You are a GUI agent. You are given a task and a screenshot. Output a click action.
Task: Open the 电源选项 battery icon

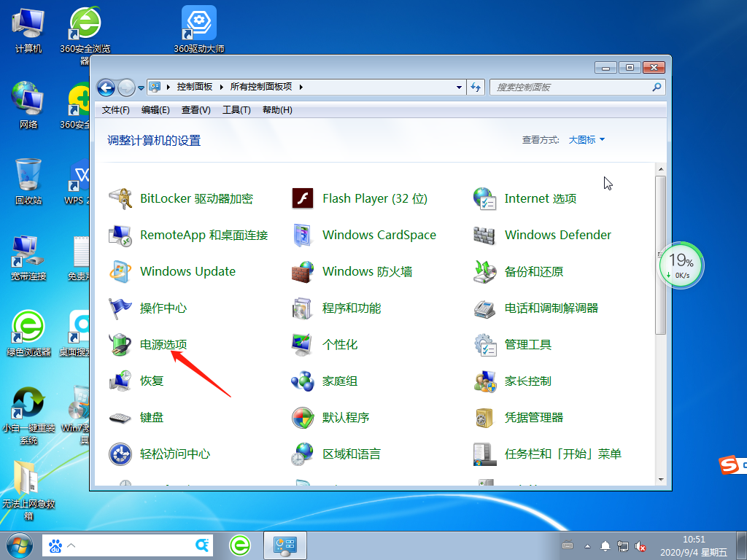click(x=120, y=345)
